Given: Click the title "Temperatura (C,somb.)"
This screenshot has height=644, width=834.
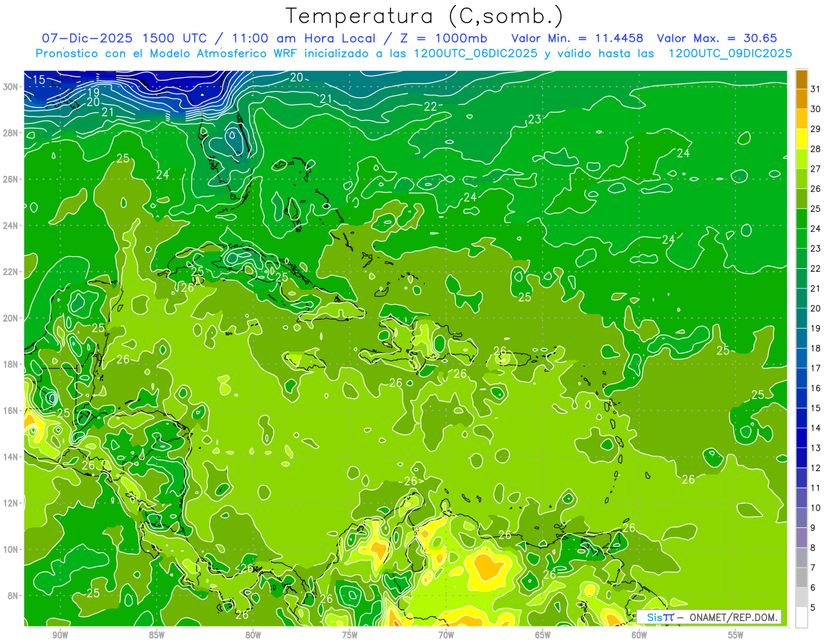Looking at the screenshot, I should 424,16.
